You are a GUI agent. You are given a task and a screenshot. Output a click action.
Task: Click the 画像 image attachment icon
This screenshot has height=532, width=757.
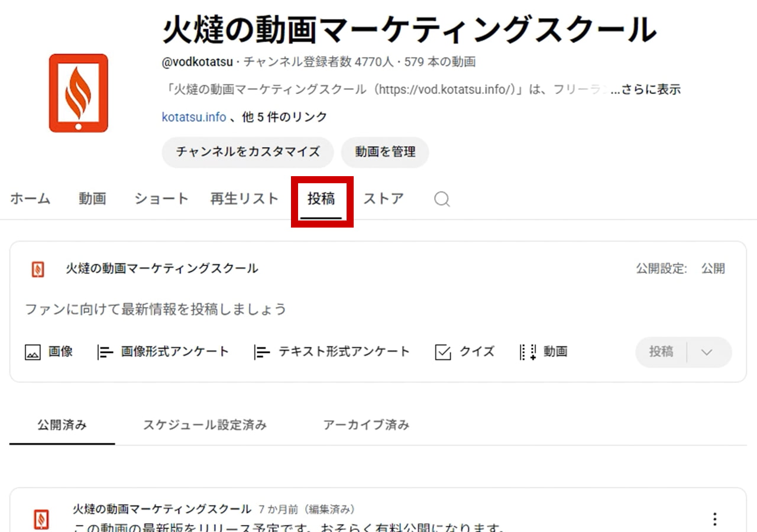click(33, 352)
